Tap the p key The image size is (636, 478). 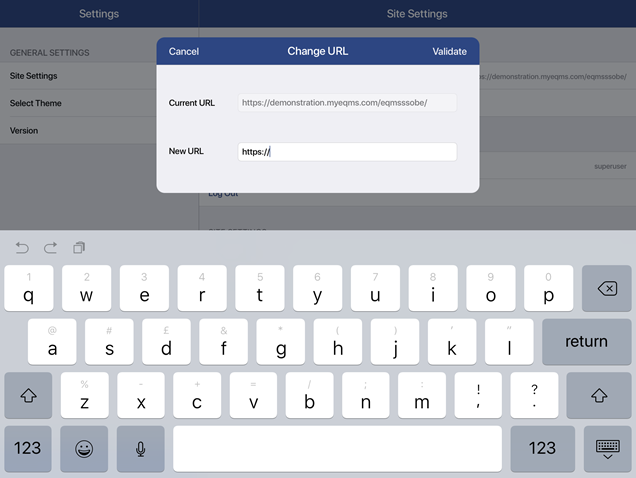pyautogui.click(x=549, y=289)
